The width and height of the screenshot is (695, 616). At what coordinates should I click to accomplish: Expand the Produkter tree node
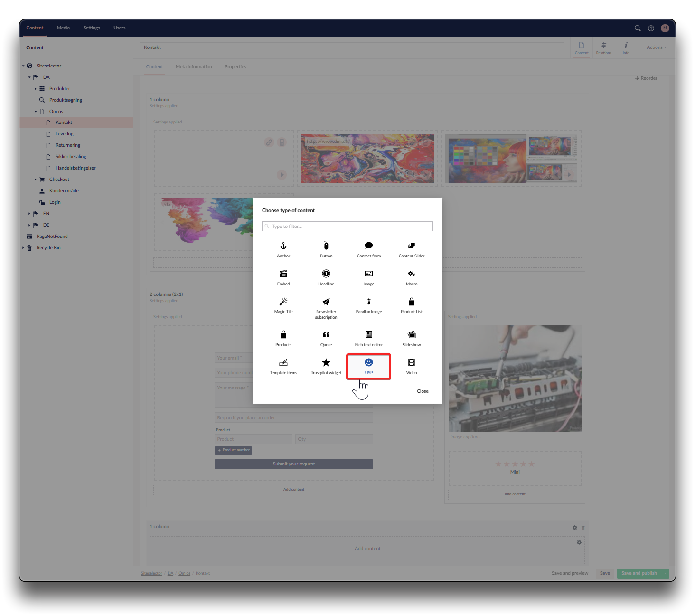coord(35,89)
